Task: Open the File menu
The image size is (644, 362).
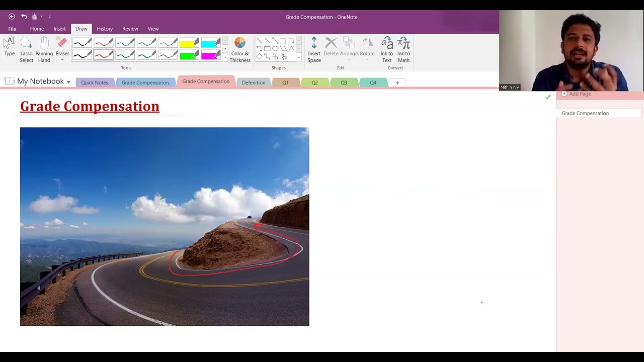Action: pyautogui.click(x=12, y=29)
